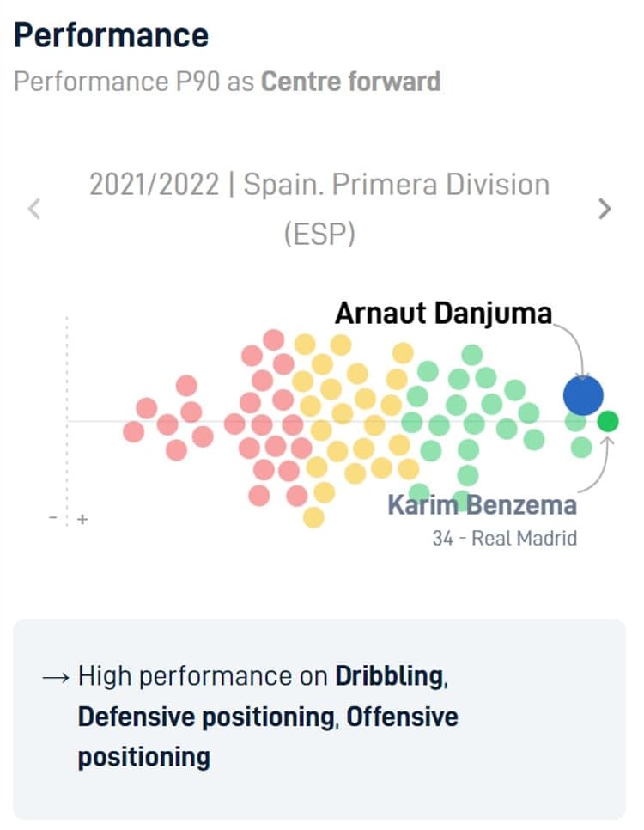The width and height of the screenshot is (644, 830).
Task: Click the Arnaut Danjuma name label
Action: click(444, 314)
